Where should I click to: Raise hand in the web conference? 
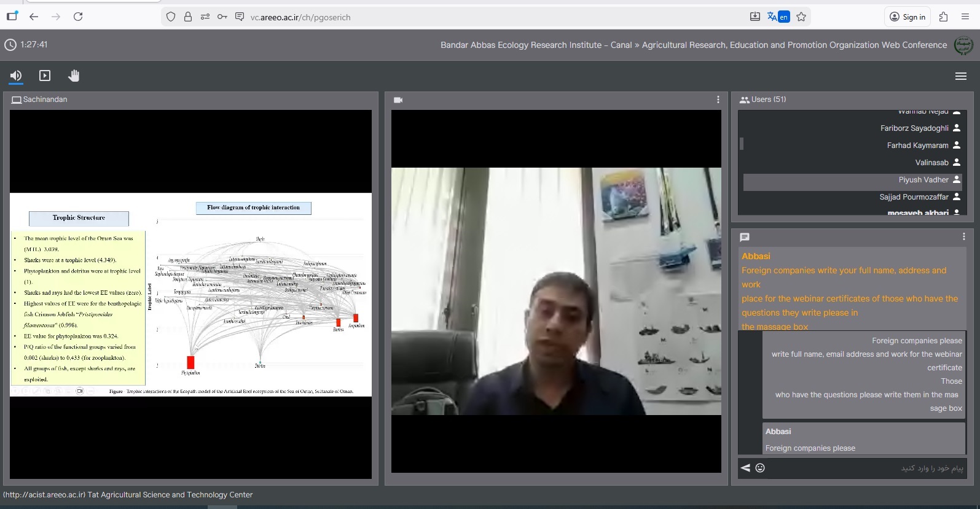coord(74,76)
